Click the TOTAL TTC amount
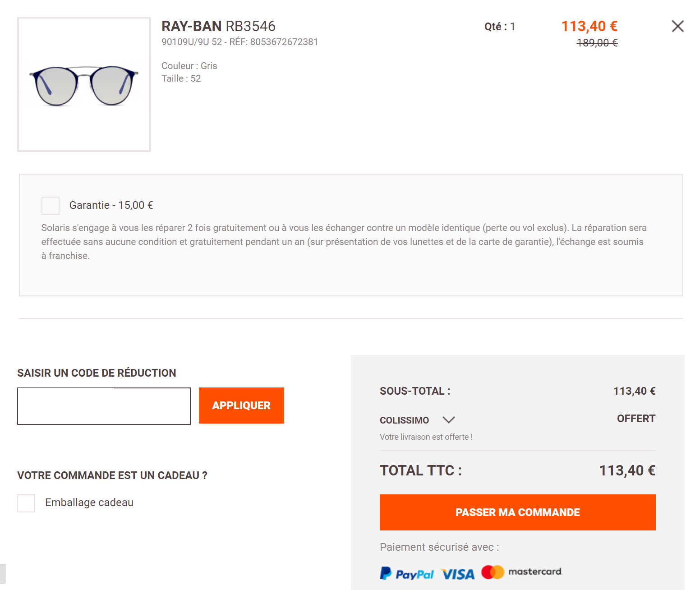Screen dimensions: 700x590 click(x=627, y=470)
